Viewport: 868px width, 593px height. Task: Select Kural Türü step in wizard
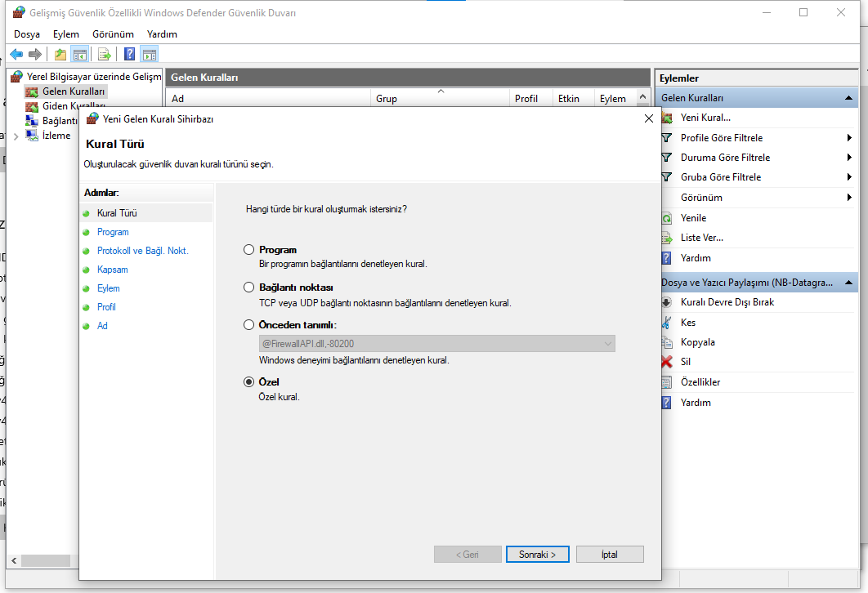[117, 213]
